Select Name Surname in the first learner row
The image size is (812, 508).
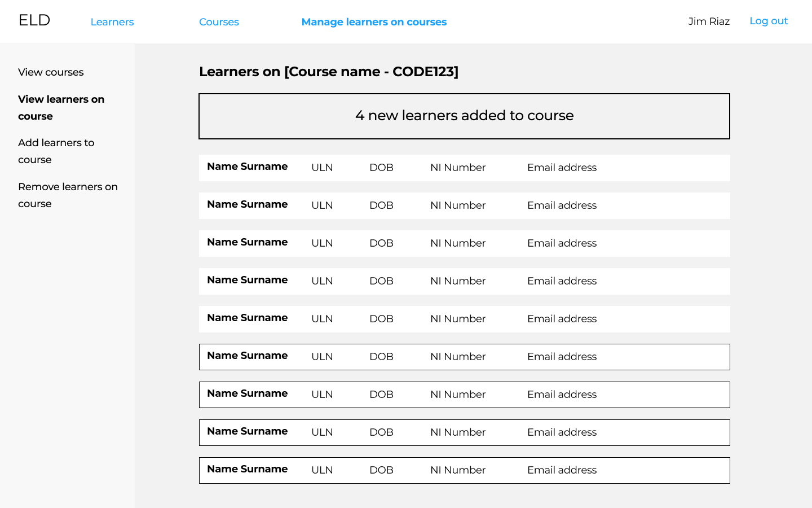(x=247, y=167)
